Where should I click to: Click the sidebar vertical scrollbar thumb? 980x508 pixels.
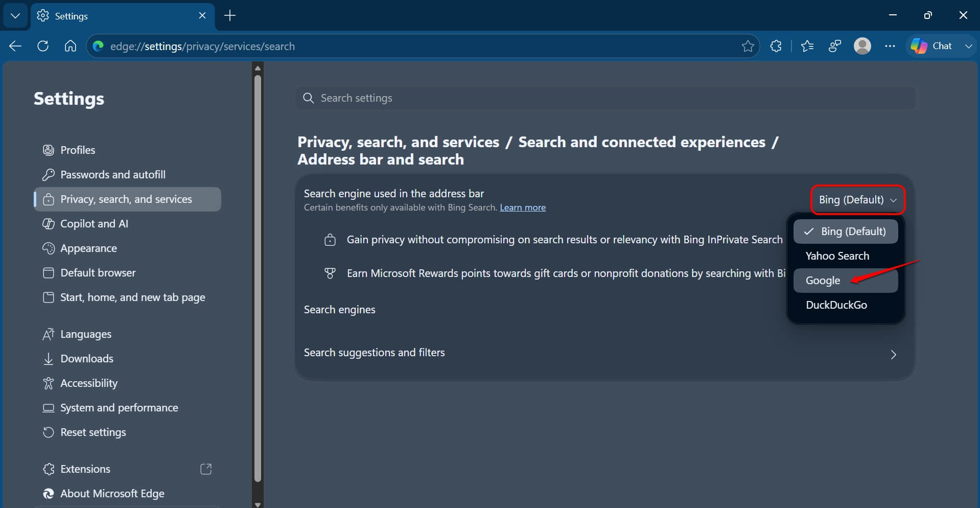[x=258, y=279]
